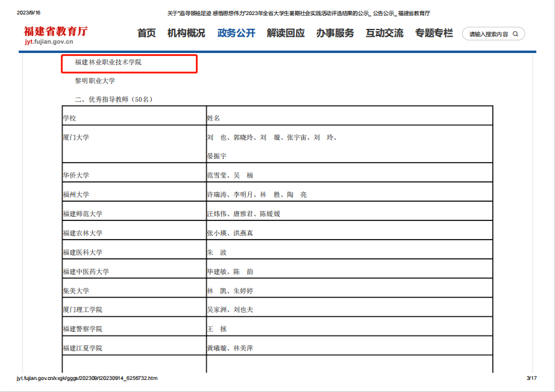Viewport: 555px width, 392px height.
Task: Click the cell 吴家洲、刘也夫
Action: tap(350, 306)
